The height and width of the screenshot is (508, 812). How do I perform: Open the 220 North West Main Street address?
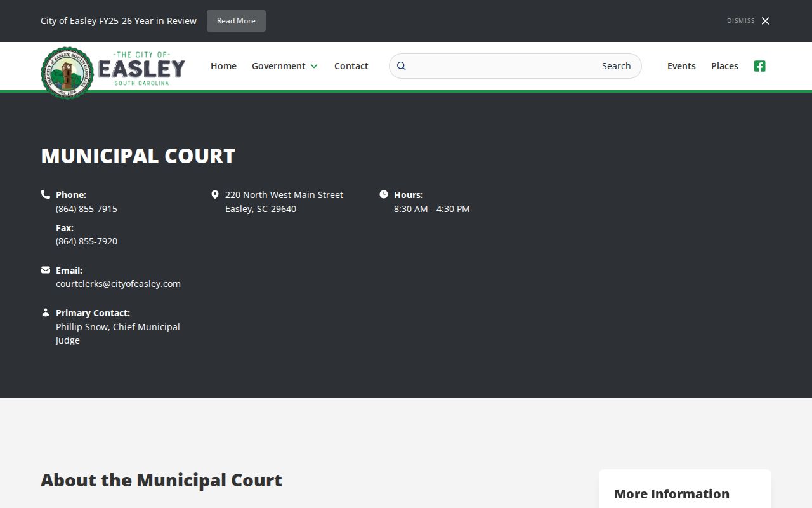[x=284, y=195]
